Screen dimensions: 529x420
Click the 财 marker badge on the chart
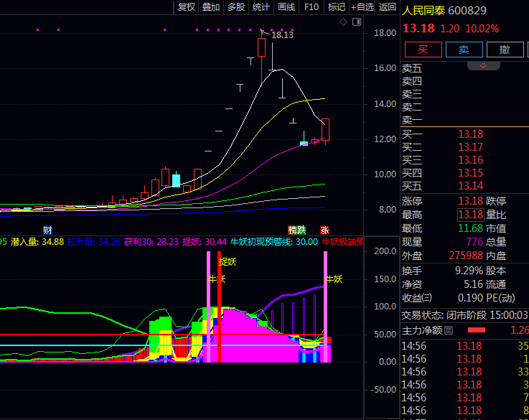(x=47, y=230)
